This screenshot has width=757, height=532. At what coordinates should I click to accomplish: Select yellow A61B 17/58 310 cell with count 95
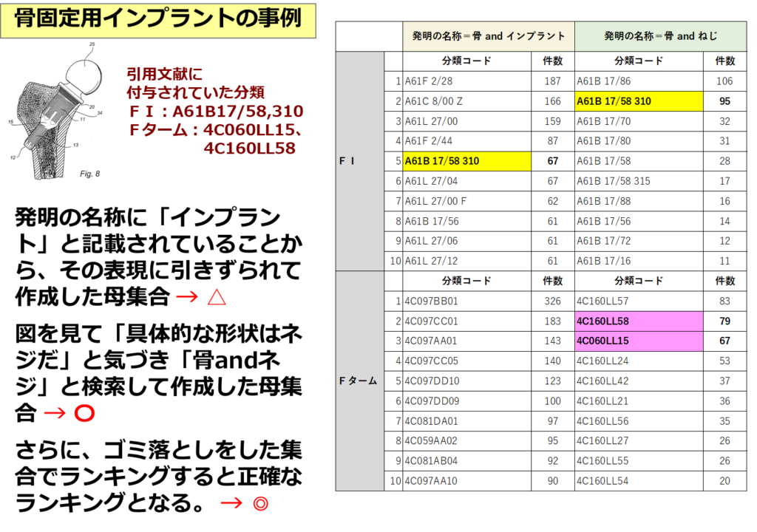click(x=639, y=101)
